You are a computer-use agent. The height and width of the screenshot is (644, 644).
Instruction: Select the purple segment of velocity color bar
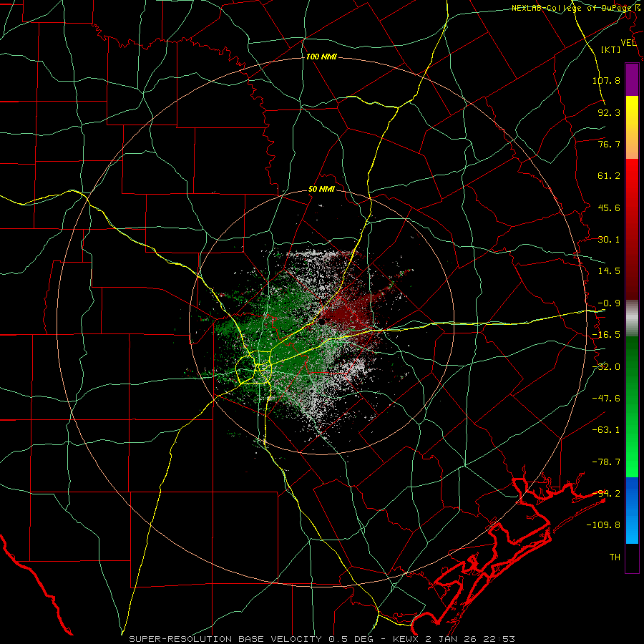[632, 80]
